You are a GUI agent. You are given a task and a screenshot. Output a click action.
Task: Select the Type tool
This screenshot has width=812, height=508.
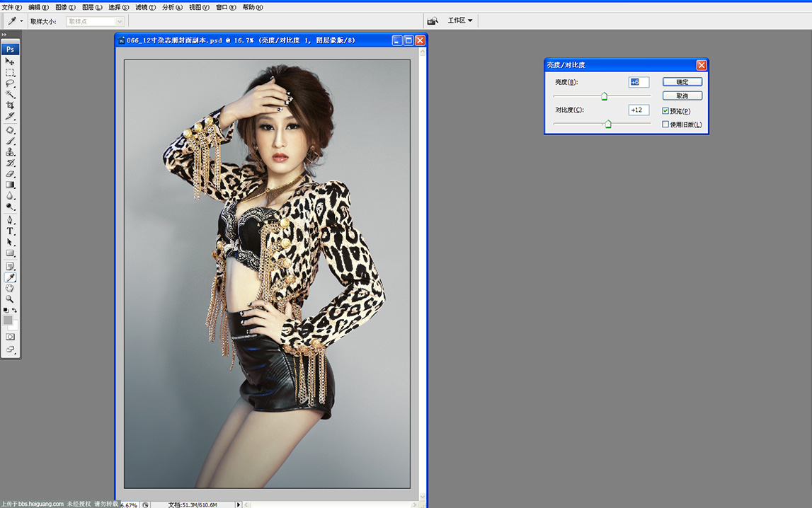coord(10,231)
